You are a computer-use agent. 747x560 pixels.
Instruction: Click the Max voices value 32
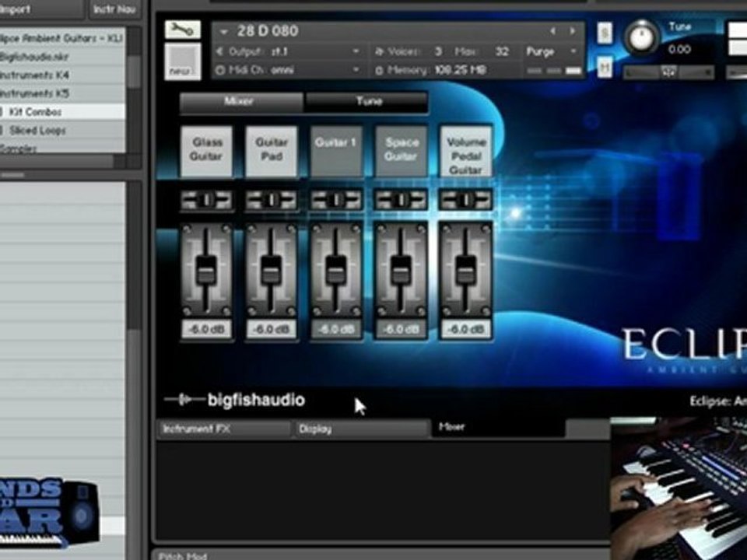502,51
